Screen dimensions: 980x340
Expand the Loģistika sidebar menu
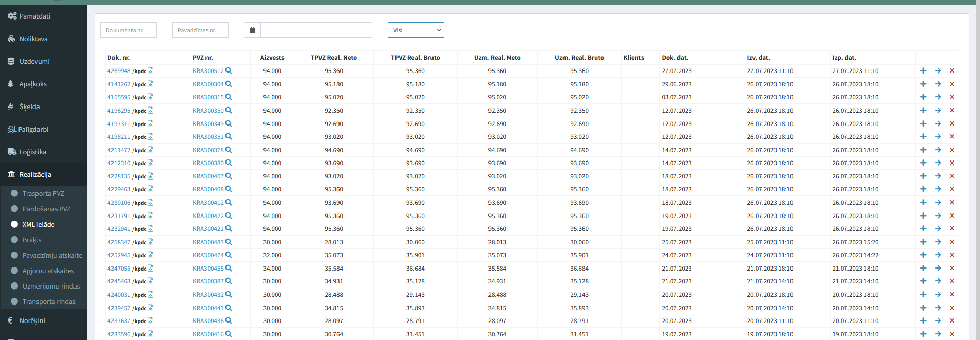click(x=32, y=152)
